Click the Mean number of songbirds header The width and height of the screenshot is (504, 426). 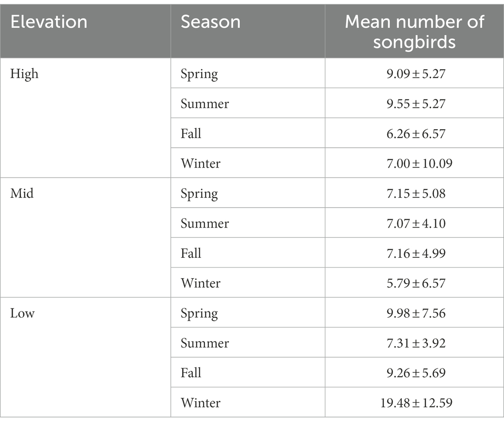[x=414, y=31]
